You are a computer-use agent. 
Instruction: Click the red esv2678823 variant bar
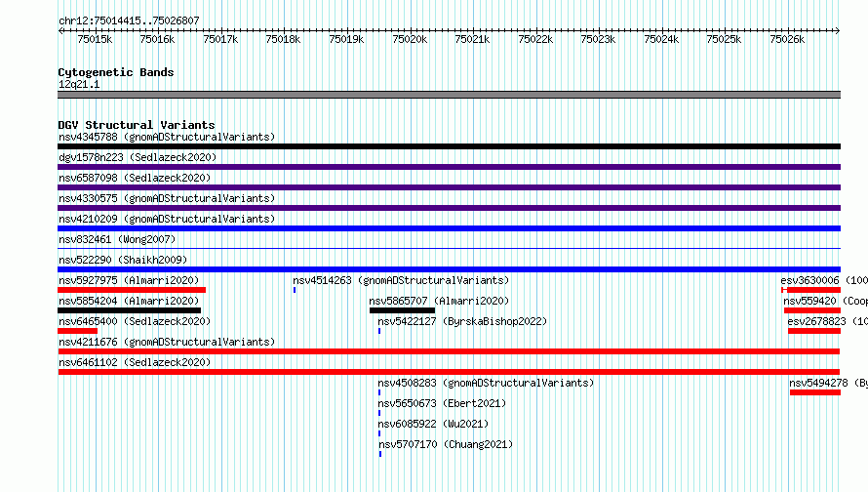pyautogui.click(x=814, y=331)
